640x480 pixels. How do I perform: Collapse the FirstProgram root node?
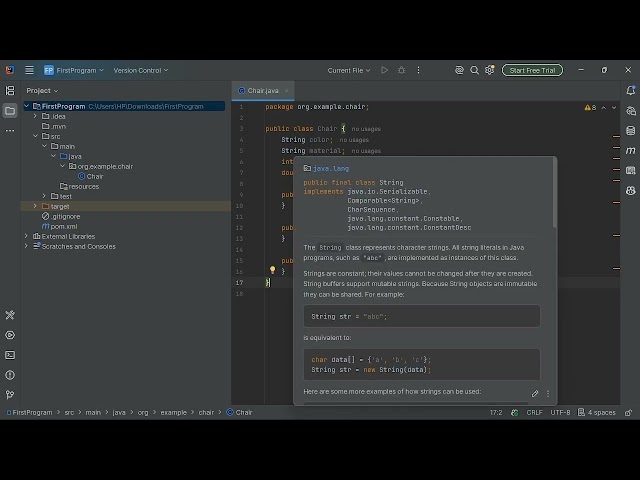27,106
